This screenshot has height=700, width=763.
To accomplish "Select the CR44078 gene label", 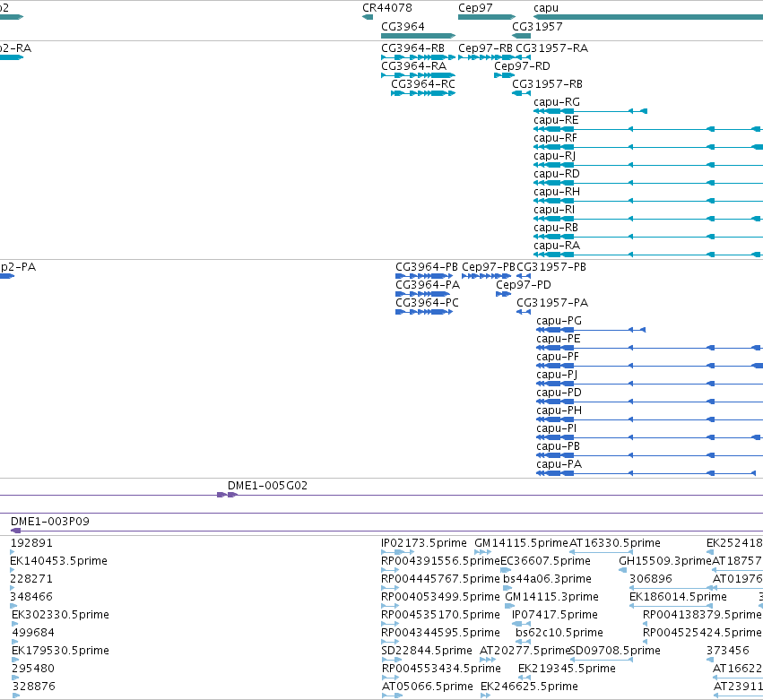I will (x=386, y=8).
